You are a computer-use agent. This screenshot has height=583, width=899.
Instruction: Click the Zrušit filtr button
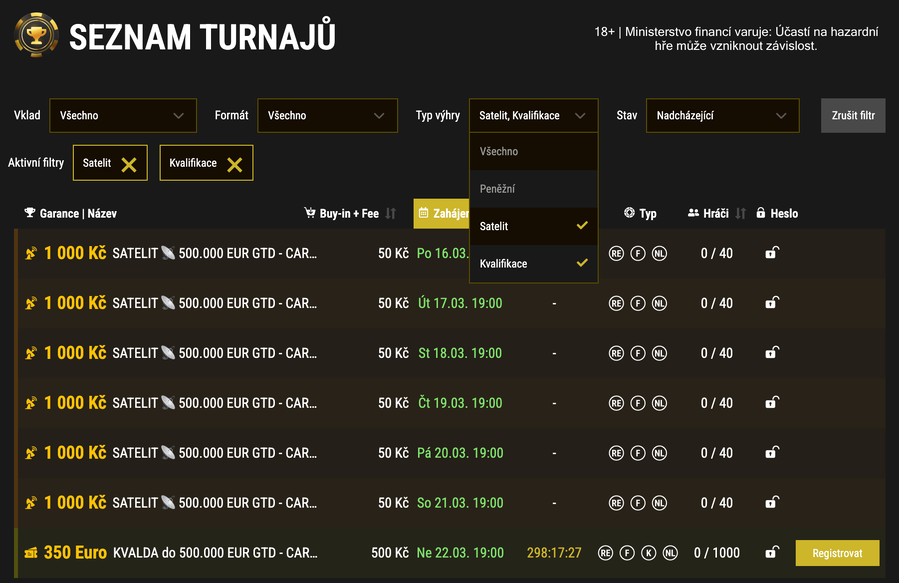(x=852, y=115)
